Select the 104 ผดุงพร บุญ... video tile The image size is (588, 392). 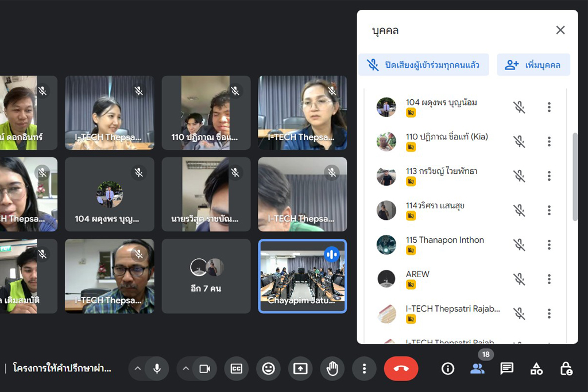110,194
